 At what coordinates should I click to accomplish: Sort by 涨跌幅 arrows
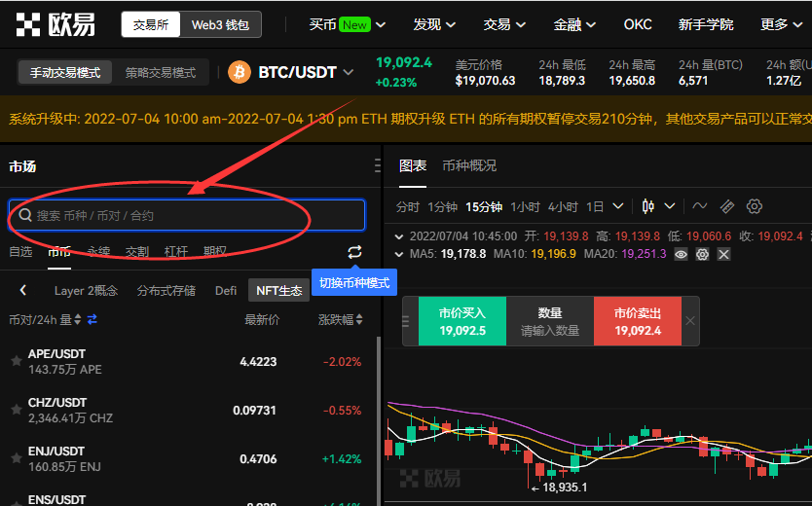pos(359,320)
